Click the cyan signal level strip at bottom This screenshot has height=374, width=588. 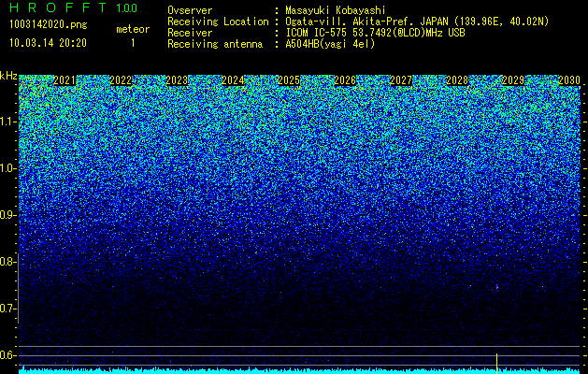tap(299, 370)
